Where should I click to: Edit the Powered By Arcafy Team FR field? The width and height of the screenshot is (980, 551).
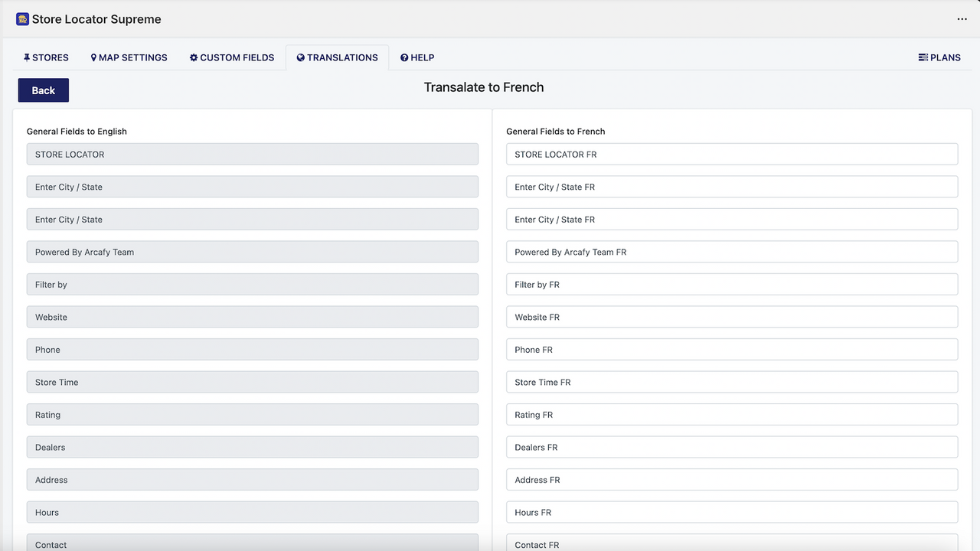click(732, 252)
